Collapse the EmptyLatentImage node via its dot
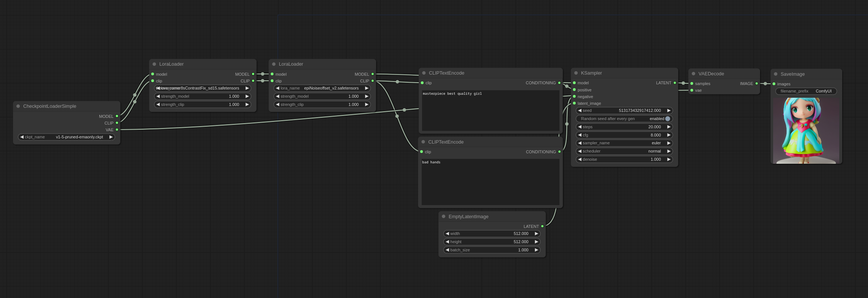868x298 pixels. [x=444, y=217]
